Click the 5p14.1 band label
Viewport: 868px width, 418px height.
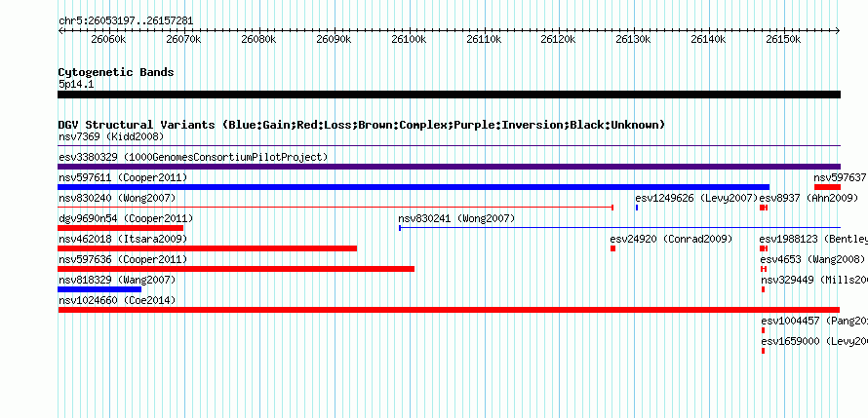pyautogui.click(x=76, y=85)
